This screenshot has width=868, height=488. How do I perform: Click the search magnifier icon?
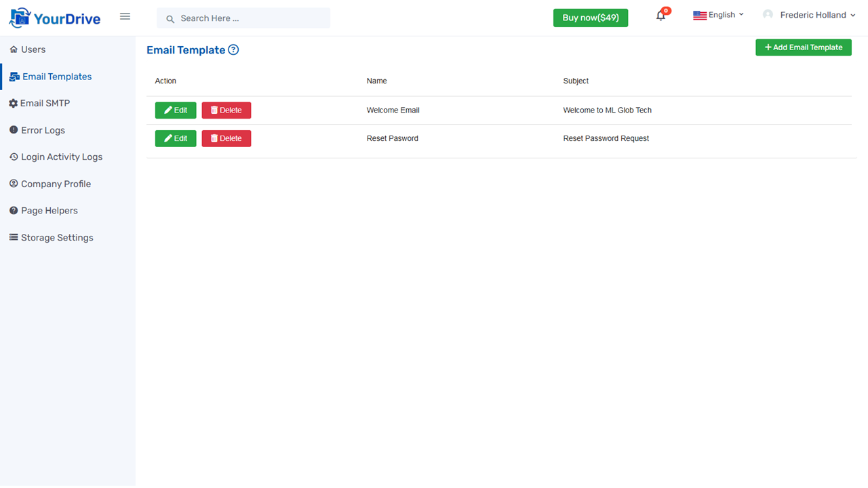[170, 18]
